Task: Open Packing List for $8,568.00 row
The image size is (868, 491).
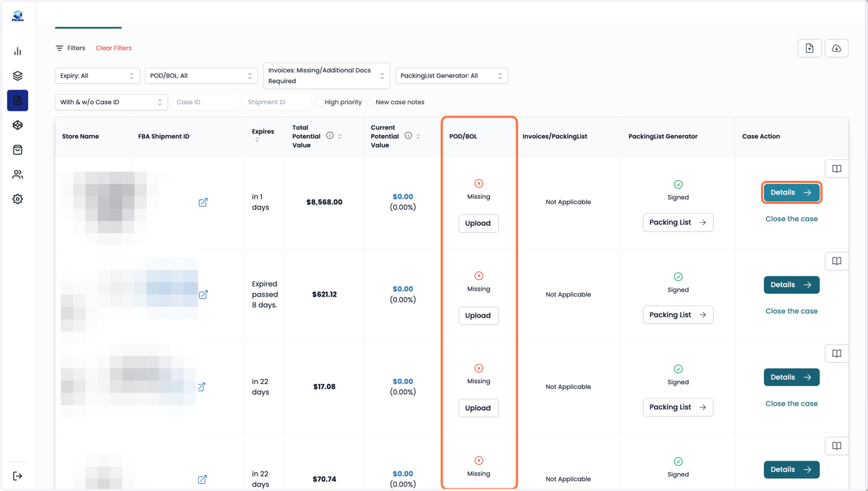Action: (678, 223)
